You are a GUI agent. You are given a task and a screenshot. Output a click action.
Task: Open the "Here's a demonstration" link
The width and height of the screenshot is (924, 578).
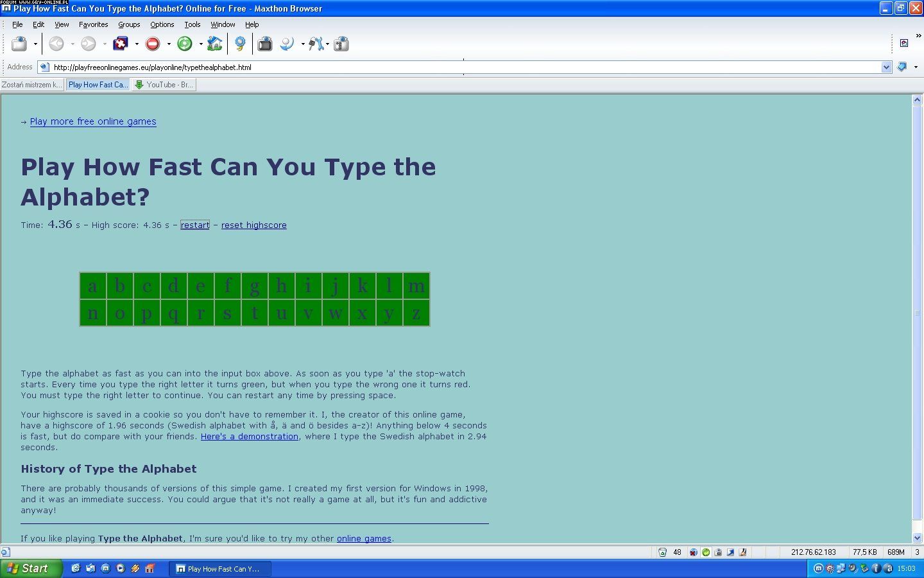(250, 436)
